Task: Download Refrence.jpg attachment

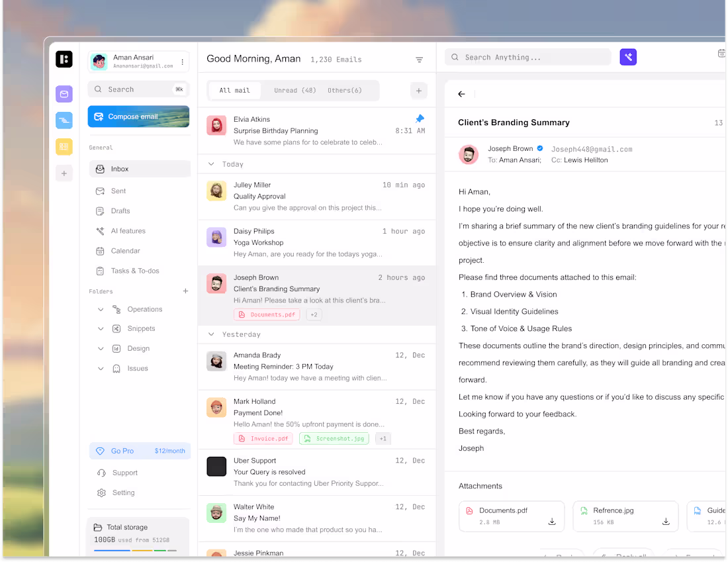Action: [x=666, y=522]
